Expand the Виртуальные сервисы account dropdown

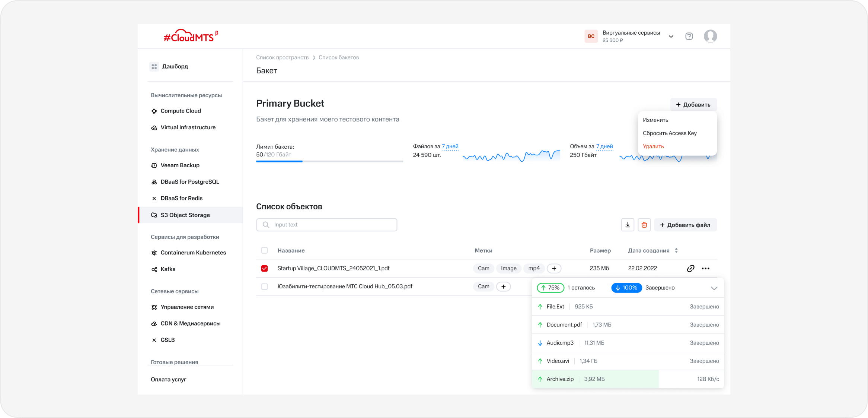tap(671, 37)
